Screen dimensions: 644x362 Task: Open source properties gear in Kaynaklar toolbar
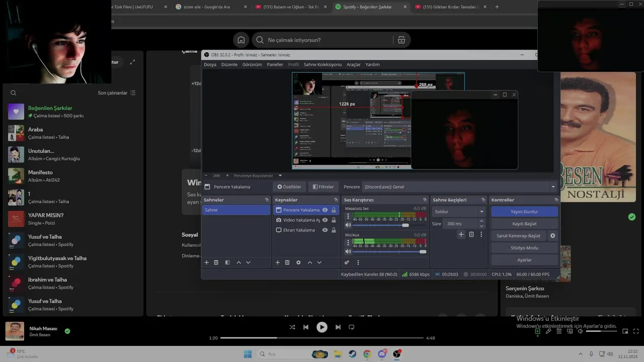tap(298, 262)
